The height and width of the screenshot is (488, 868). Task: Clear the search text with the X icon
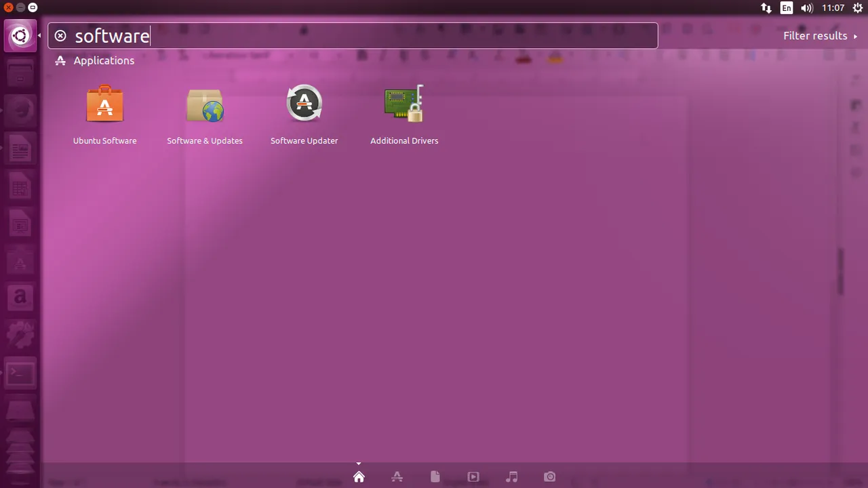(x=60, y=36)
